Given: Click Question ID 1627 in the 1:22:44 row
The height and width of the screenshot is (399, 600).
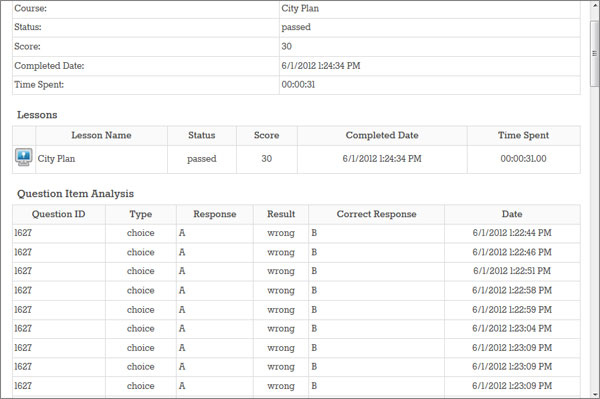Looking at the screenshot, I should pos(23,233).
